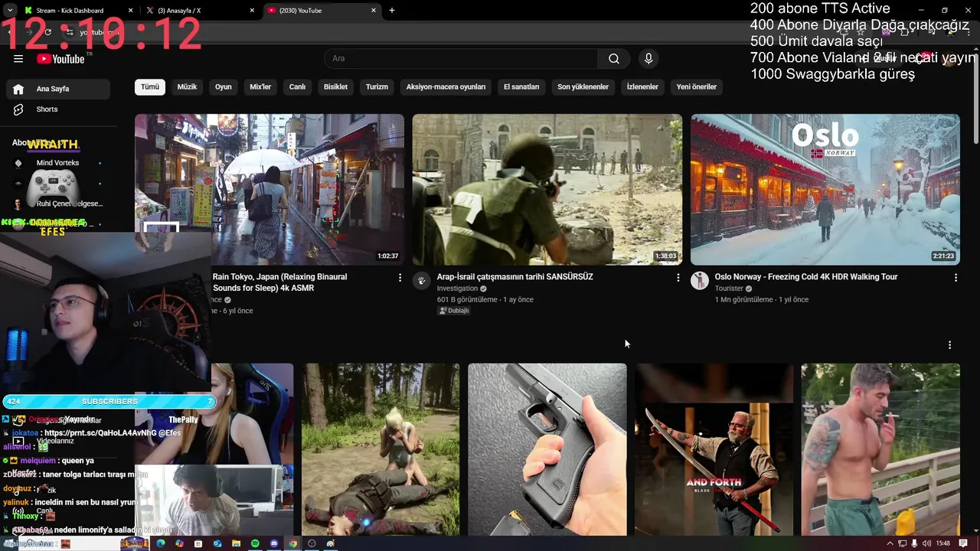980x551 pixels.
Task: Close the Anasayfa / X tab
Action: click(253, 11)
